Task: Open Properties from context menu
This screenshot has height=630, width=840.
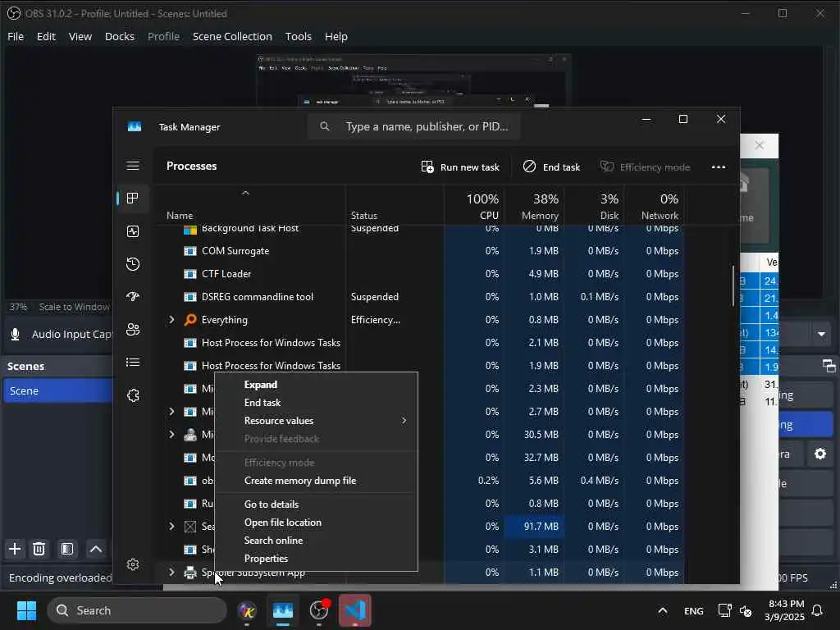Action: 316,559
